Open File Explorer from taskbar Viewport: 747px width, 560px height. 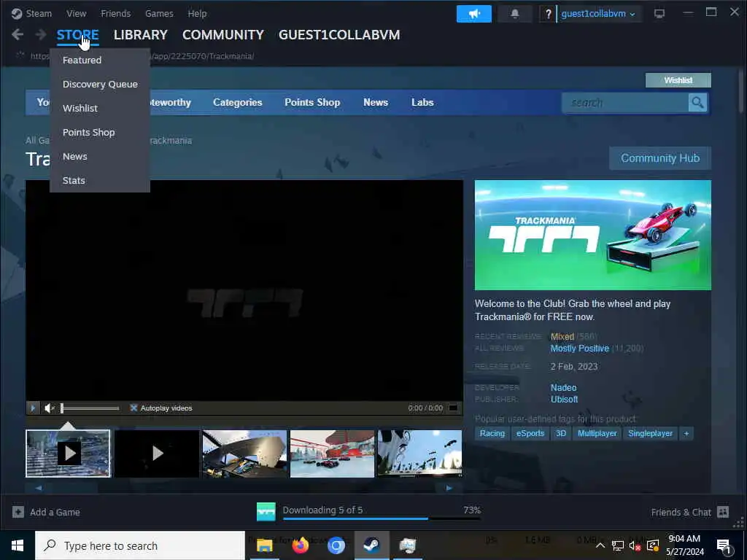[264, 545]
